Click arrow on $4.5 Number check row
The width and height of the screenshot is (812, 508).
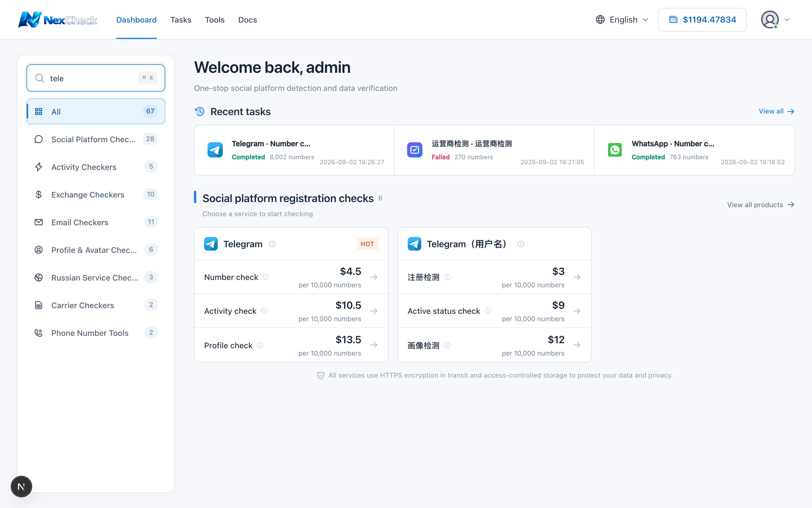click(x=374, y=277)
